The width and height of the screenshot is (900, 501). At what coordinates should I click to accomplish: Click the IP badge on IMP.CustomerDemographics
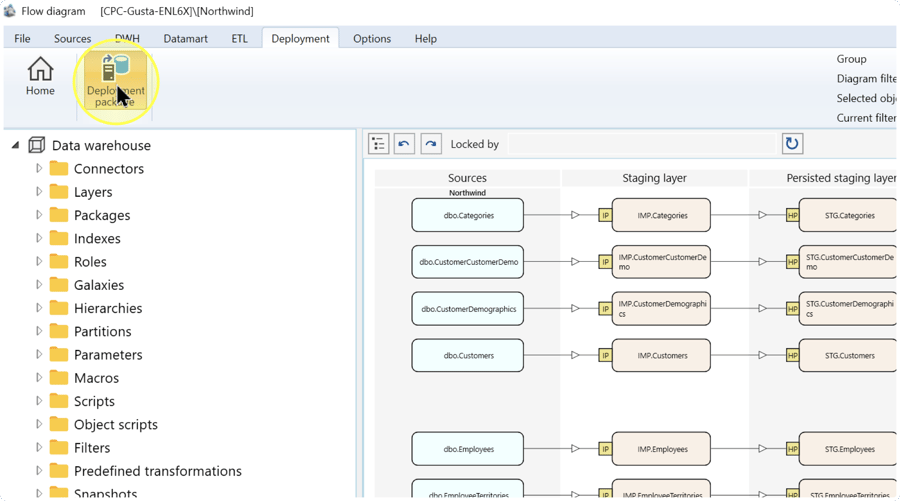click(x=605, y=309)
